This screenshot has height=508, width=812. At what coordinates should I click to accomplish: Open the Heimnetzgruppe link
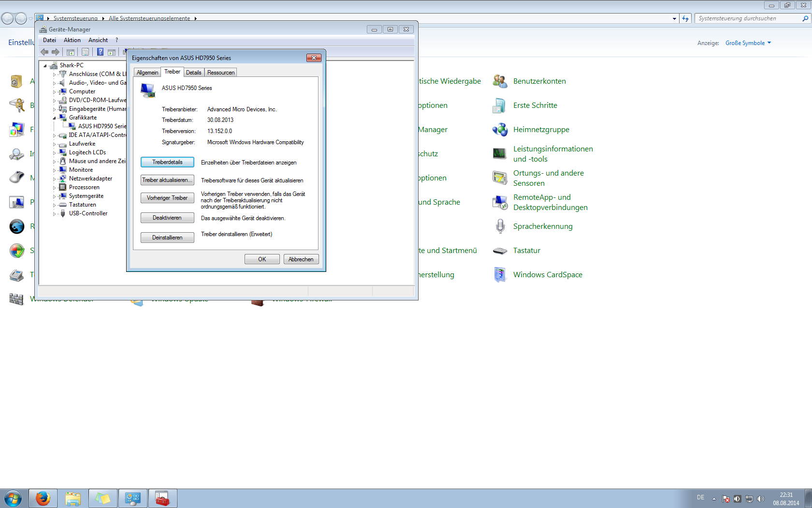pyautogui.click(x=541, y=130)
